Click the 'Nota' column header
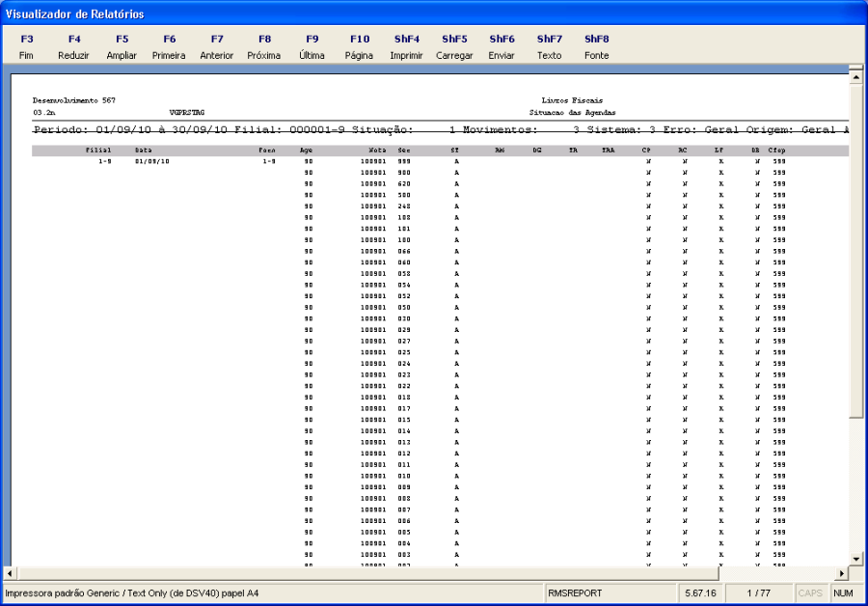 [377, 151]
